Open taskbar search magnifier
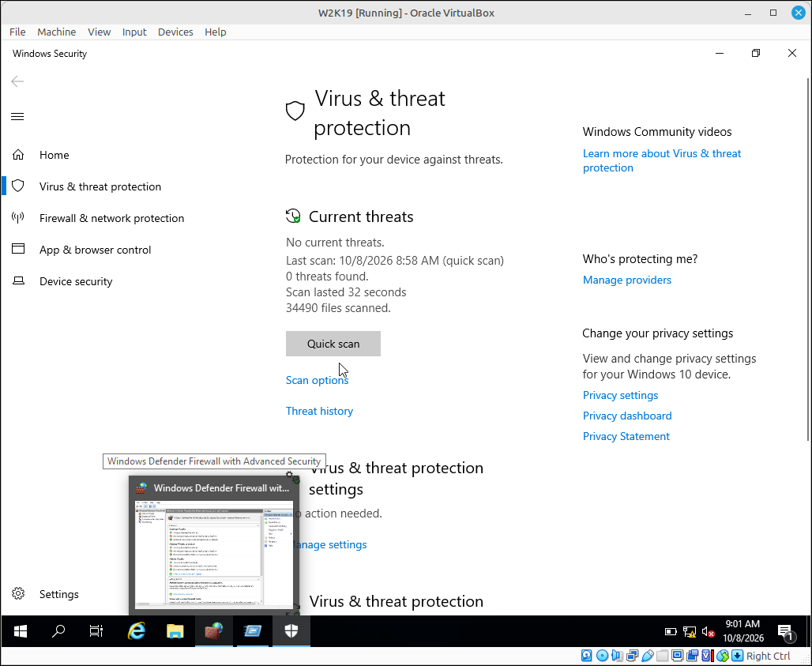 [58, 631]
